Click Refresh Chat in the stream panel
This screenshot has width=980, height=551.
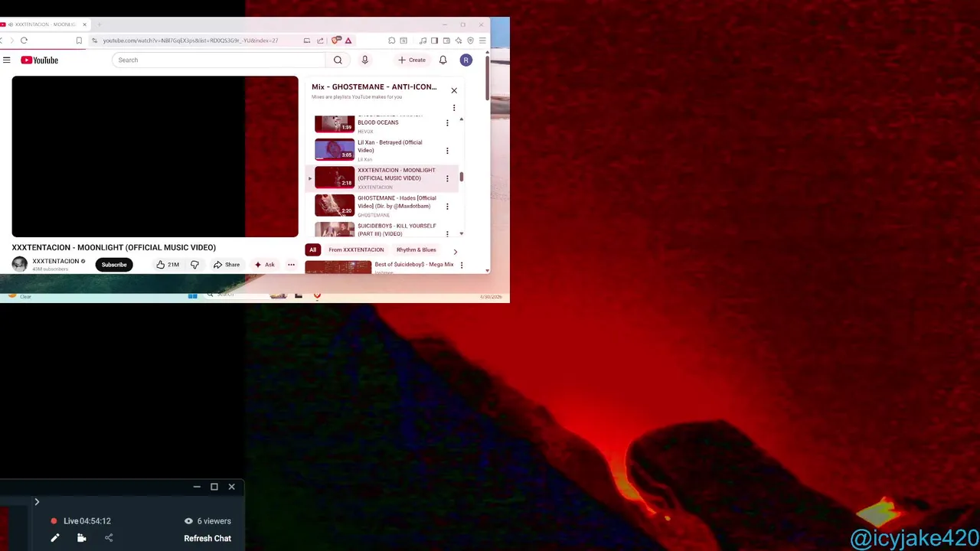click(x=207, y=538)
